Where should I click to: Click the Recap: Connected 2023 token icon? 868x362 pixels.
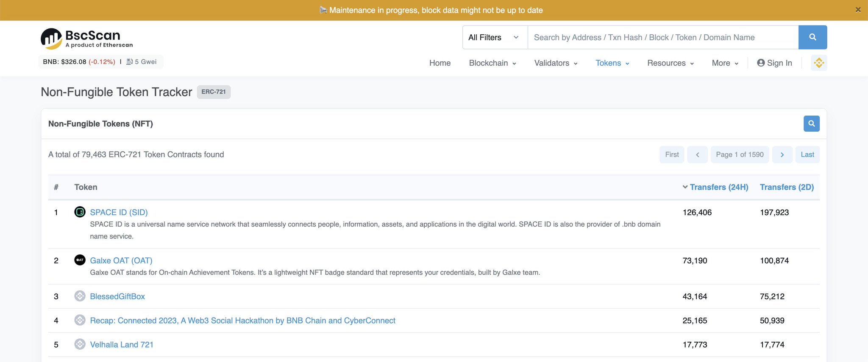[80, 320]
